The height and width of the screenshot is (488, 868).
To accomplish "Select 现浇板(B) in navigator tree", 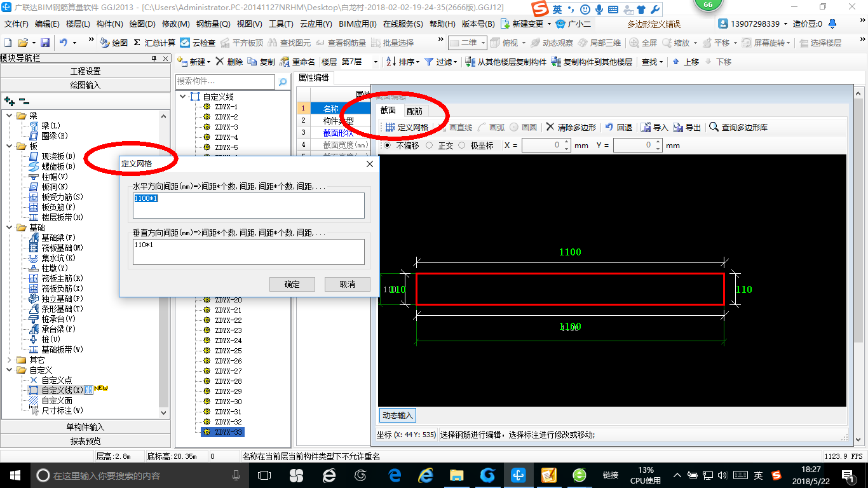I will pyautogui.click(x=53, y=156).
